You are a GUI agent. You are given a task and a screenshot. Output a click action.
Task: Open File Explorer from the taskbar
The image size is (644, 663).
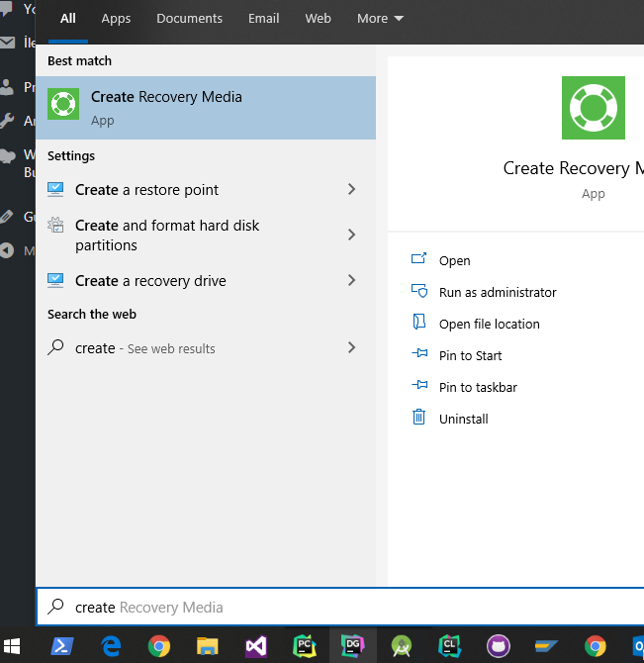pos(207,646)
